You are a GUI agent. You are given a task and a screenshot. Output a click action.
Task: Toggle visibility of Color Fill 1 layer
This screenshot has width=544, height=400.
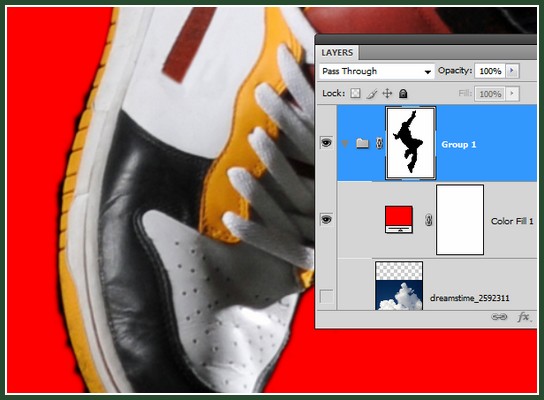coord(326,219)
